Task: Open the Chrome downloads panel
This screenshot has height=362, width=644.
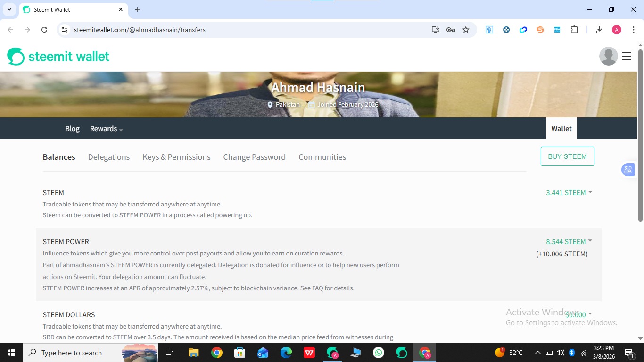Action: click(600, 30)
